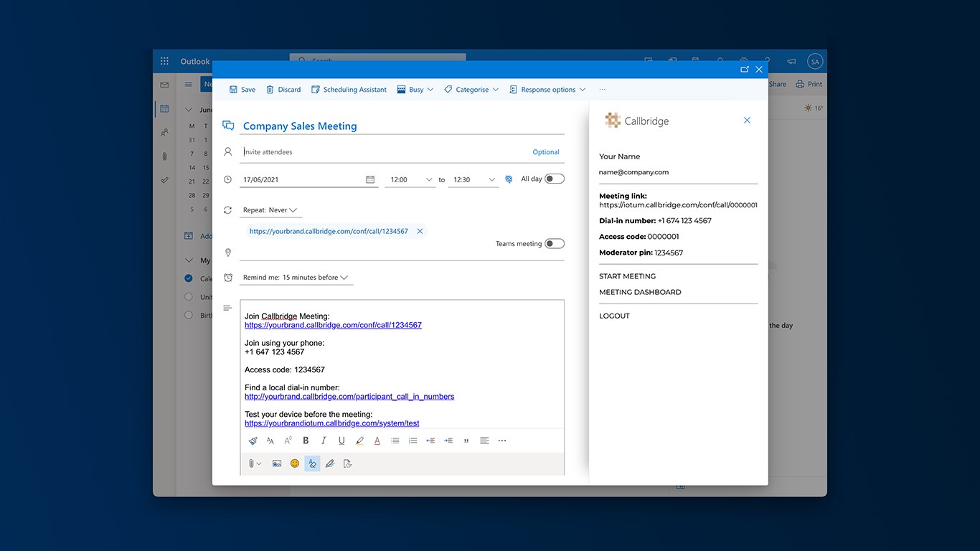Open the end time 12:30 dropdown
980x551 pixels.
point(473,179)
